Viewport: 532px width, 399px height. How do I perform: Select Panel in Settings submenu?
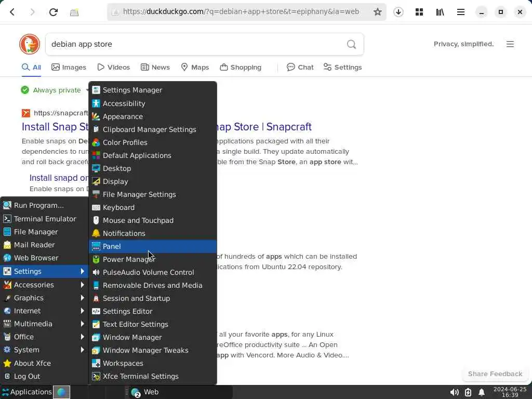[153, 246]
